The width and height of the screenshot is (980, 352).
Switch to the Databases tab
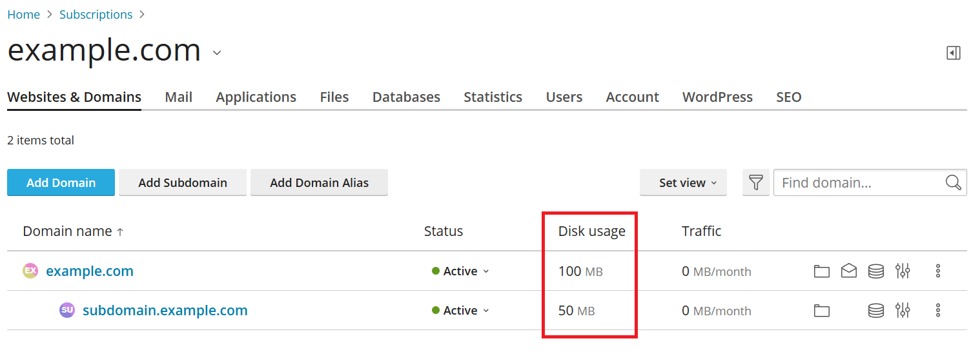coord(406,97)
